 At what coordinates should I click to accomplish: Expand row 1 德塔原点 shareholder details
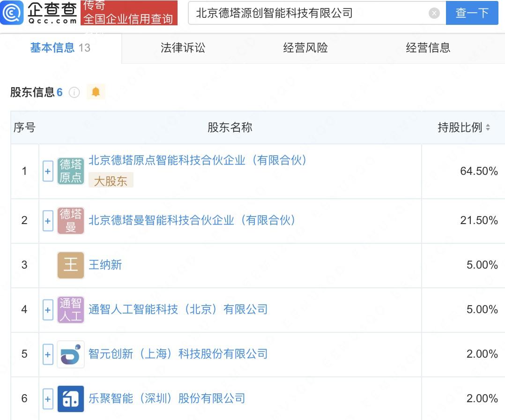[x=48, y=172]
